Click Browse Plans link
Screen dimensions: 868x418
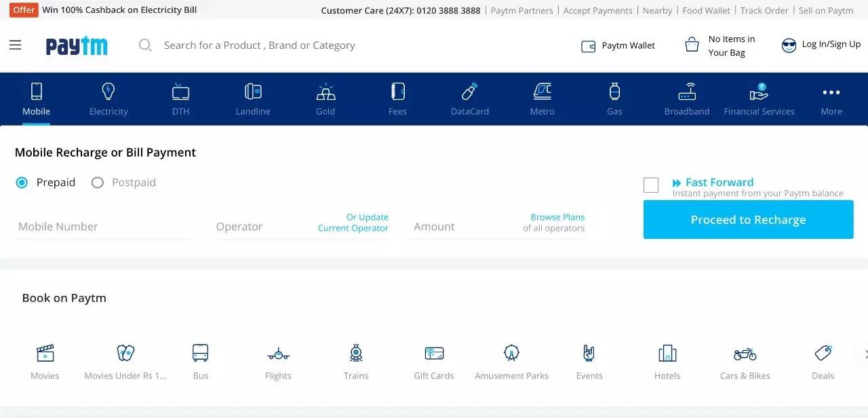pyautogui.click(x=557, y=217)
